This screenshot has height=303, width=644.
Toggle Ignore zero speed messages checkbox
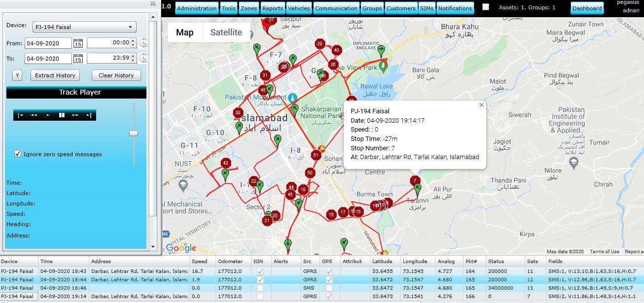18,154
